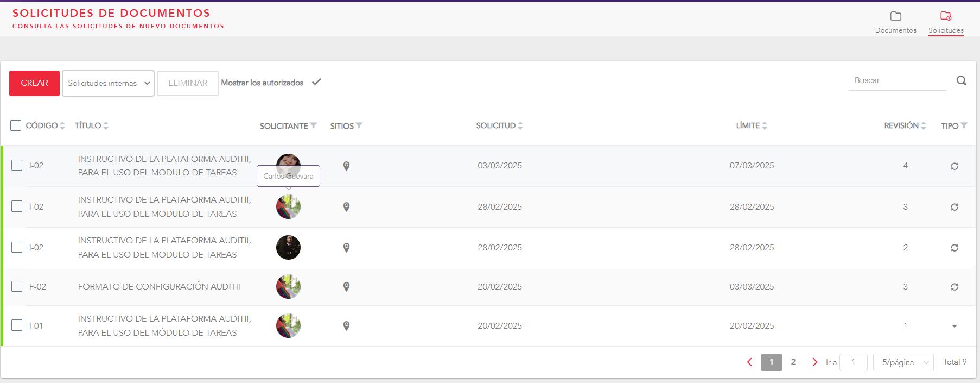Check the I-01 row checkbox
The width and height of the screenshot is (980, 383).
click(17, 325)
